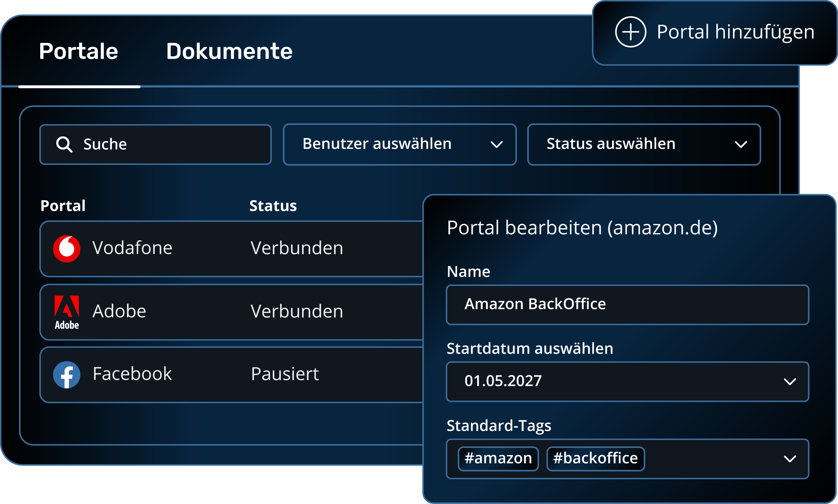Click the plus circle icon
The image size is (838, 504).
[x=631, y=32]
